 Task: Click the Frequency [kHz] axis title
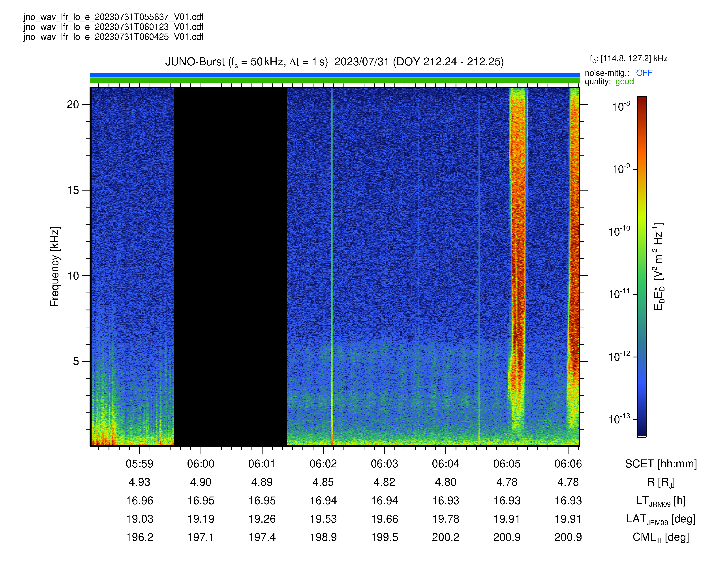(x=55, y=267)
